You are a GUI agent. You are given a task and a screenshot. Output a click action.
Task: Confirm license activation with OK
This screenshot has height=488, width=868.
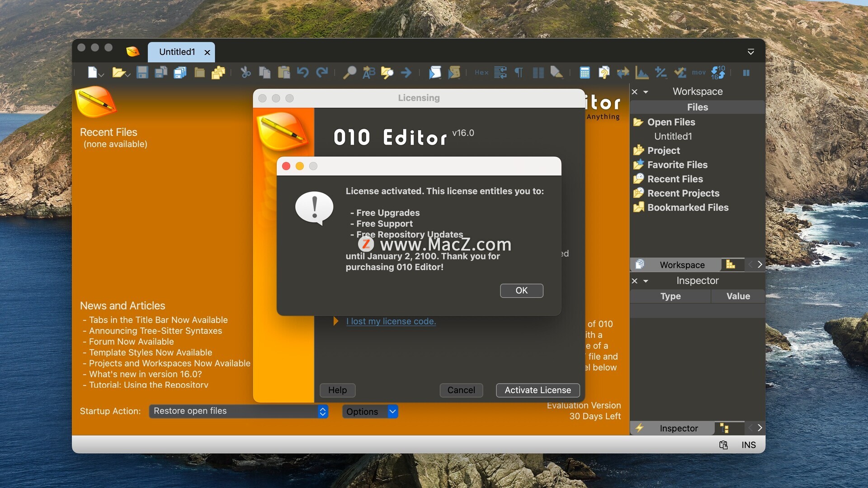(521, 291)
